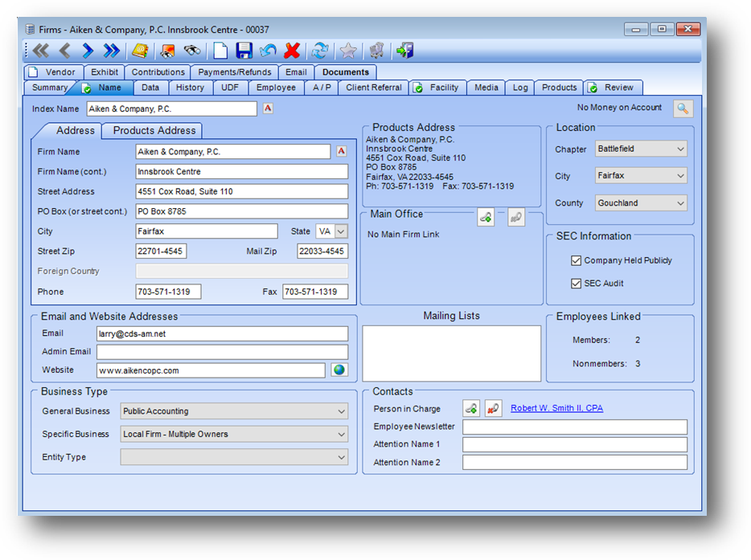Open the Summary tab
751x560 pixels.
click(50, 88)
